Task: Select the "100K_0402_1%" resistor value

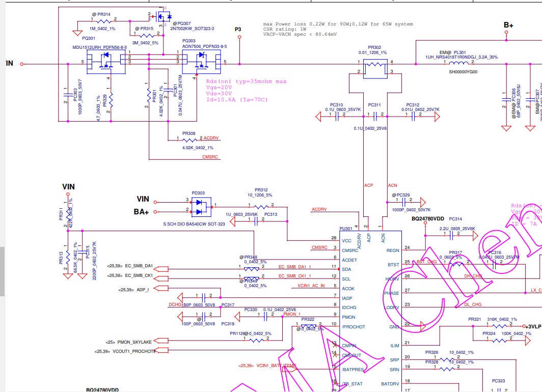Action: pos(517,333)
